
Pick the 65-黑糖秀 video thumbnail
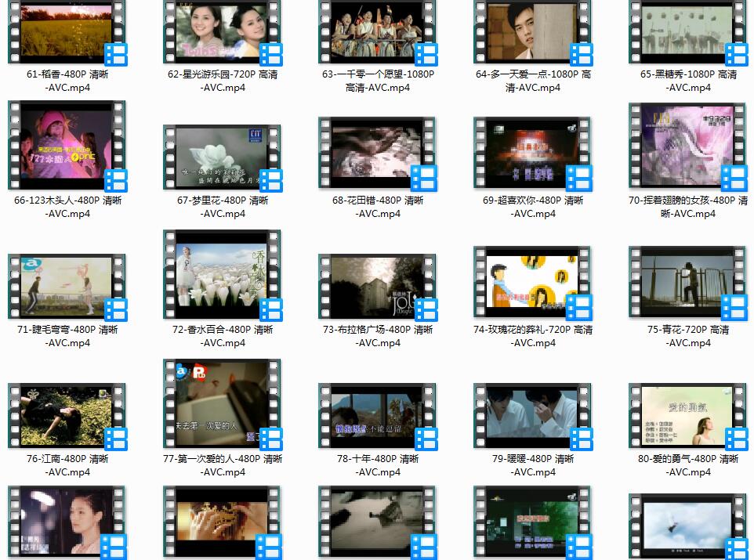[688, 32]
